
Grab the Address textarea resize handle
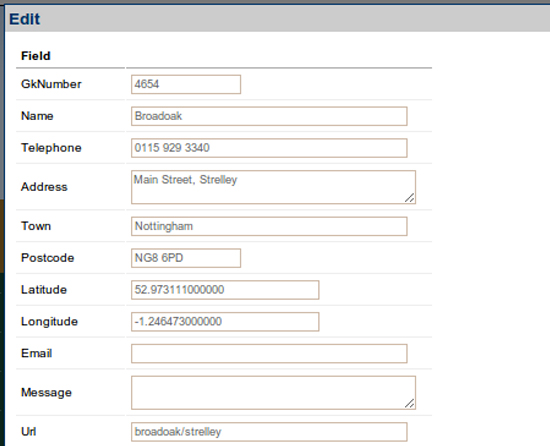tap(410, 198)
